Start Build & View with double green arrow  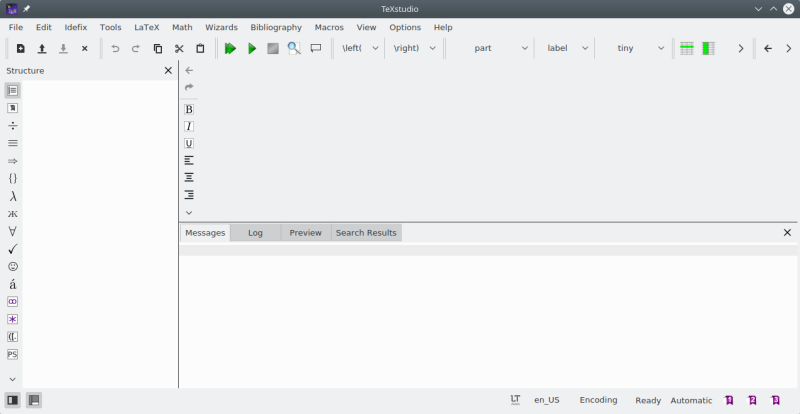tap(231, 48)
